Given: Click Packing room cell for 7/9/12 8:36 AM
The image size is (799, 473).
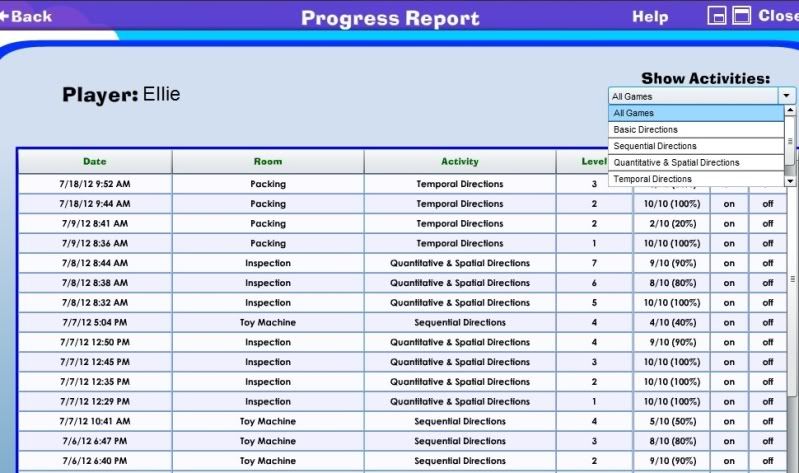Looking at the screenshot, I should pos(268,244).
